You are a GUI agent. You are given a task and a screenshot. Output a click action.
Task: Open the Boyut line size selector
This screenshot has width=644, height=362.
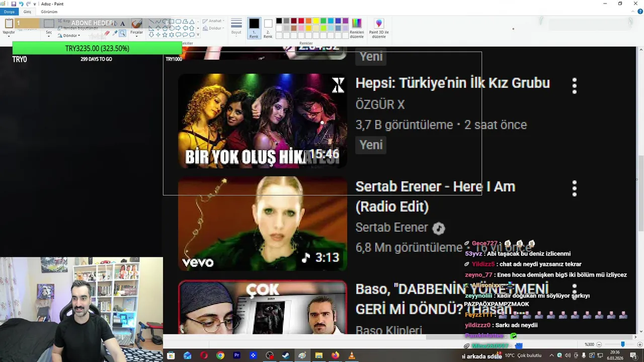(236, 27)
